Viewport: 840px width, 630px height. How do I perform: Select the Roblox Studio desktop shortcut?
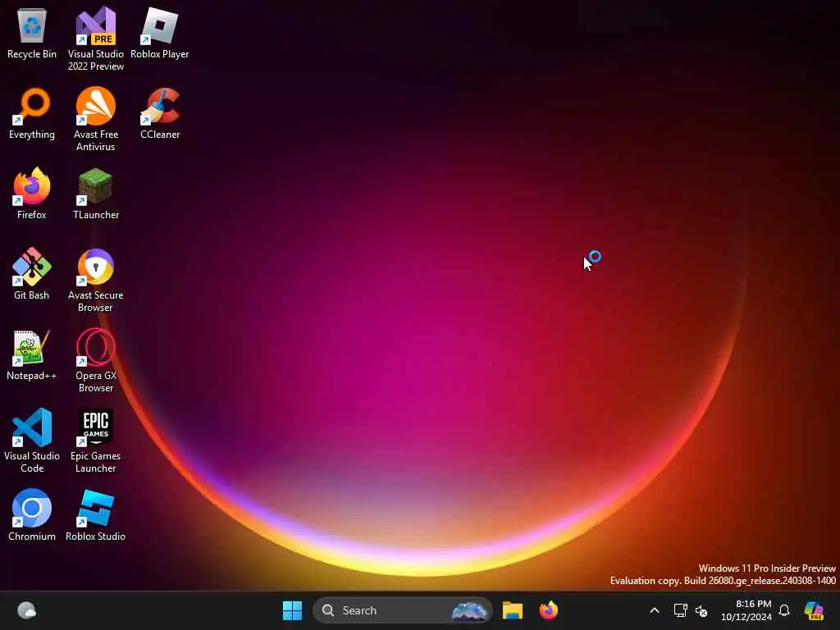[x=95, y=515]
